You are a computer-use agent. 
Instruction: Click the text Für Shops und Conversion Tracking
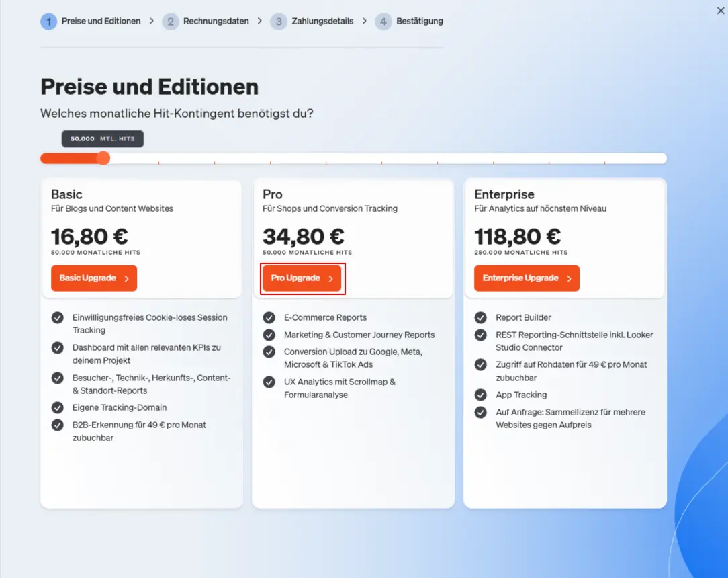(x=330, y=208)
